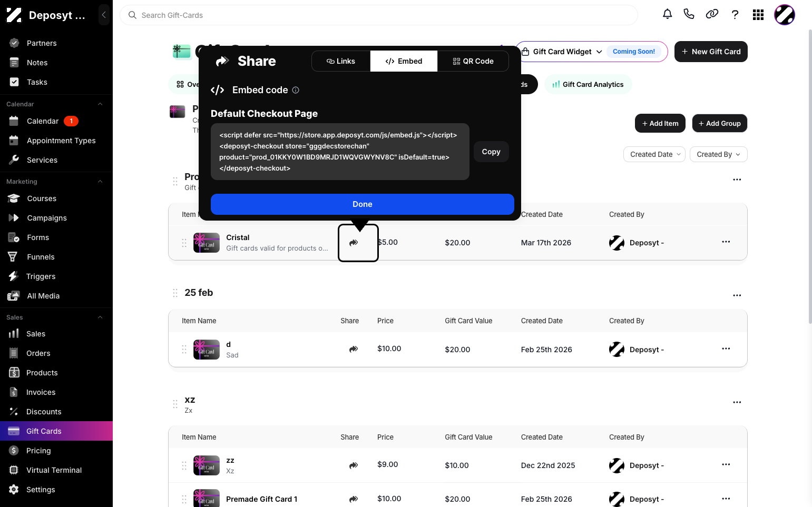The image size is (812, 507).
Task: Click the Cristal gift card thumbnail
Action: (x=207, y=243)
